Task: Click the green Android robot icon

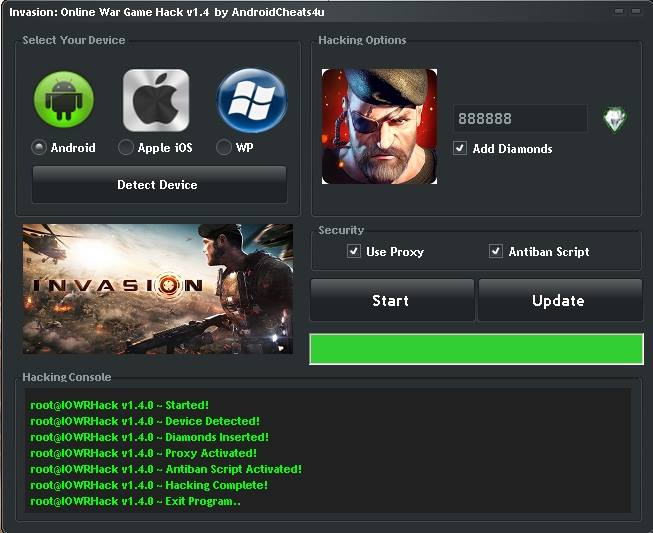Action: (64, 100)
